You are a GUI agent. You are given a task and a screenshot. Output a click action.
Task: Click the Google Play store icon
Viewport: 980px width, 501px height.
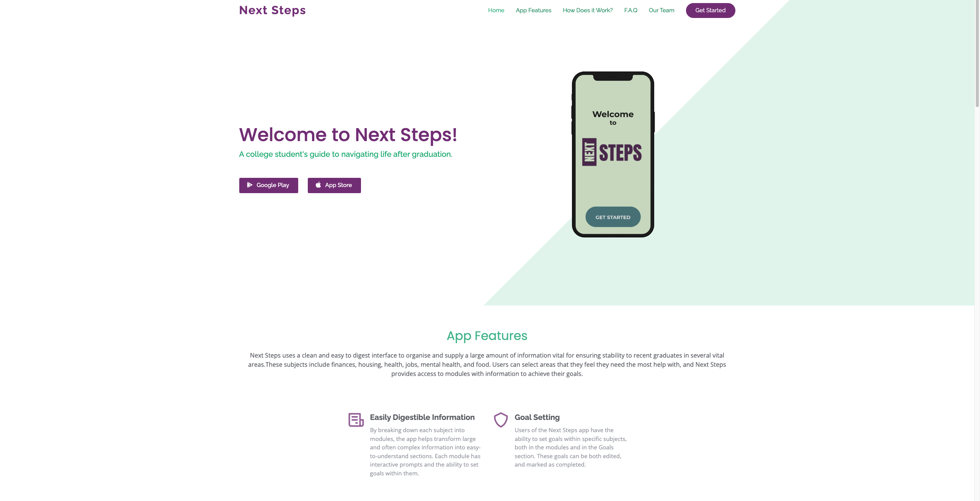click(250, 185)
